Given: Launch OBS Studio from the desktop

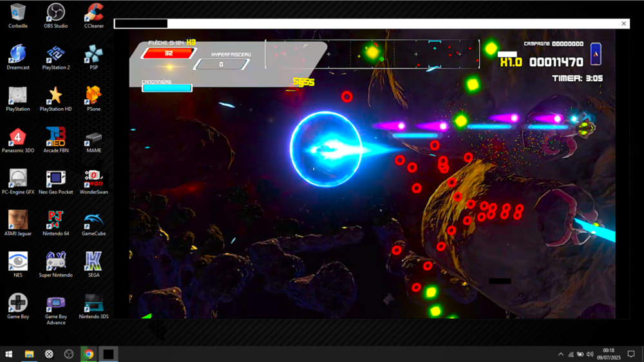Looking at the screenshot, I should click(56, 13).
